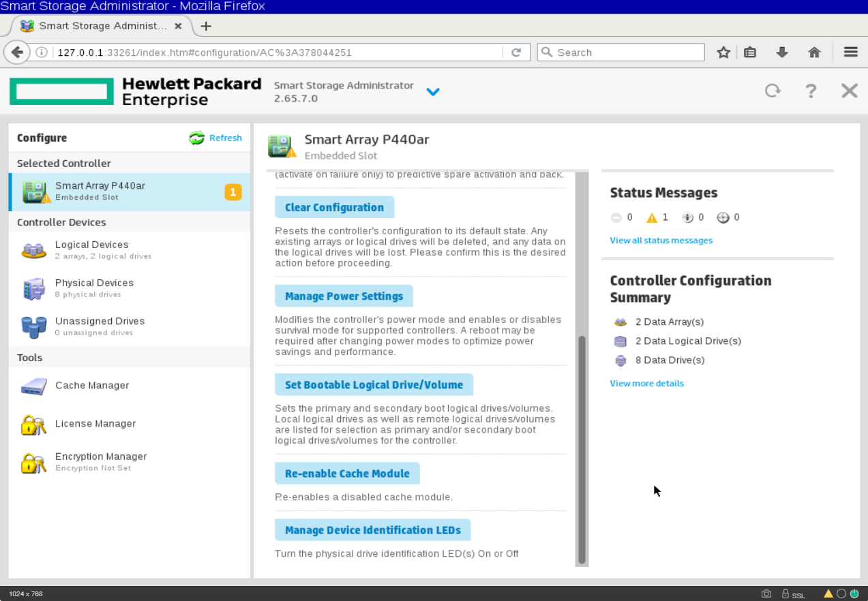Image resolution: width=868 pixels, height=601 pixels.
Task: Click the '2 Data Array(s)' text
Action: (x=670, y=322)
